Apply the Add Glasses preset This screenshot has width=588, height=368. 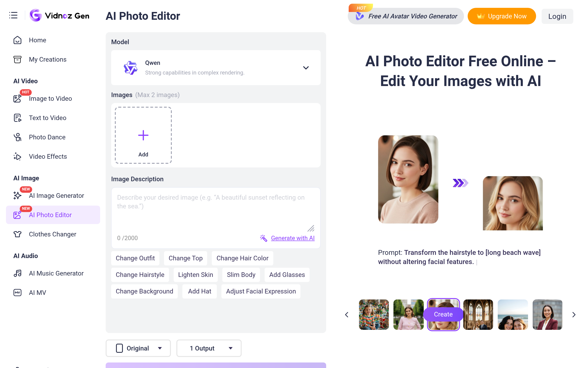coord(287,275)
